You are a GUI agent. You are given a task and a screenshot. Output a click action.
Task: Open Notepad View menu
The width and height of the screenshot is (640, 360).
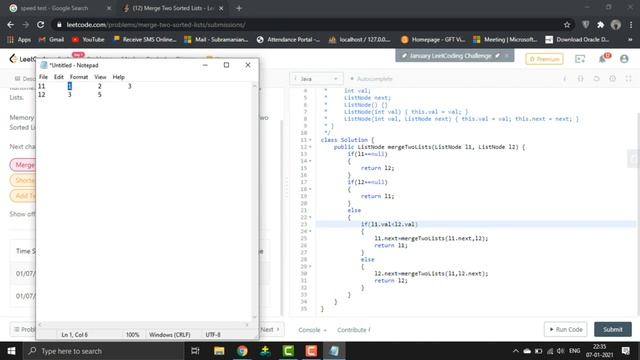[x=100, y=77]
